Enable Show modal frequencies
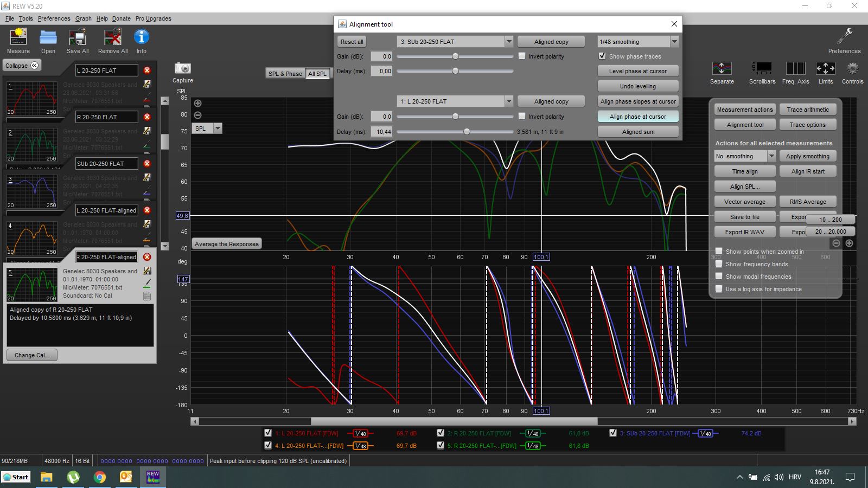Screen dimensions: 868x488 (x=719, y=277)
